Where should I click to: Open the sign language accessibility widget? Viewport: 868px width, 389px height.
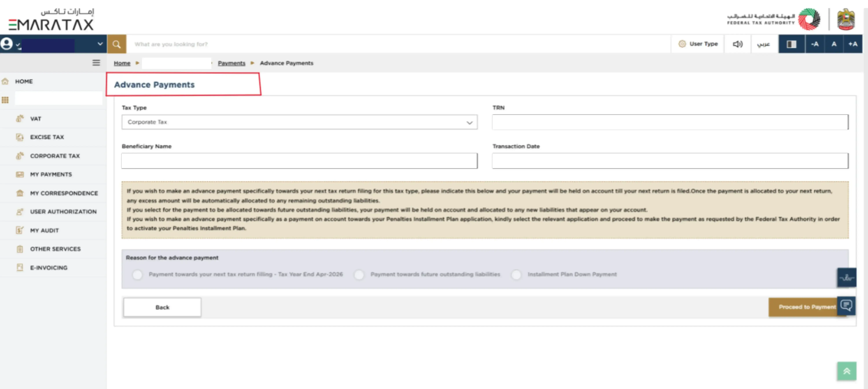pos(847,277)
